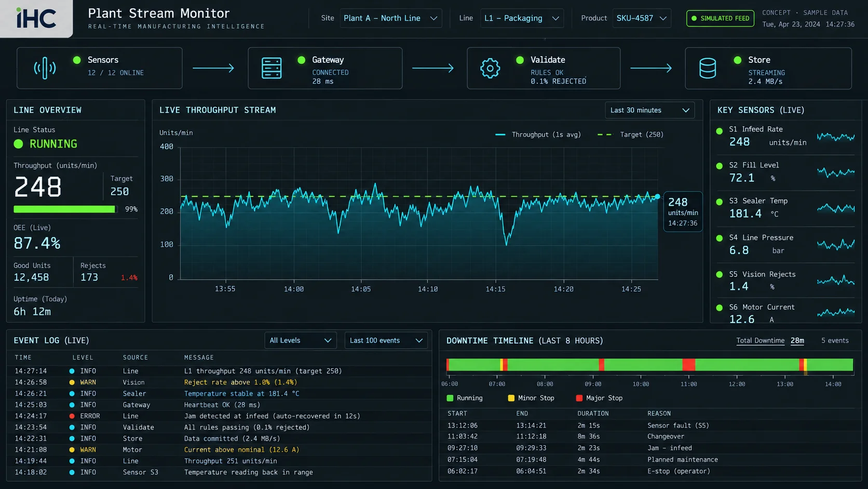Toggle Target (250) legend entry
Viewport: 868px width, 489px height.
click(x=630, y=135)
